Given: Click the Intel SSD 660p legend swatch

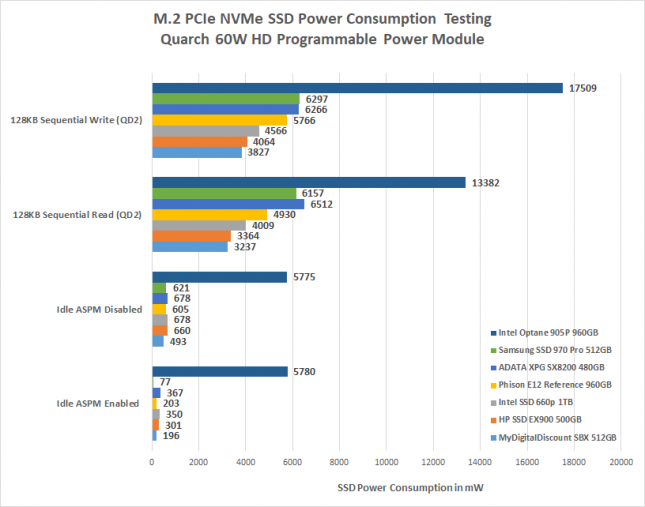Looking at the screenshot, I should [x=494, y=403].
